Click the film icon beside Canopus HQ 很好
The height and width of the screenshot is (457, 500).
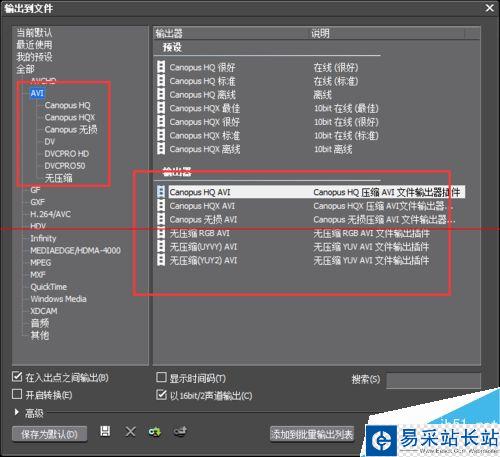pyautogui.click(x=161, y=67)
